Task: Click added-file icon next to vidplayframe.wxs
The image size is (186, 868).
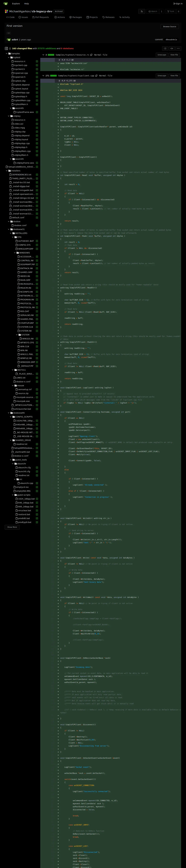Action: pos(37,163)
